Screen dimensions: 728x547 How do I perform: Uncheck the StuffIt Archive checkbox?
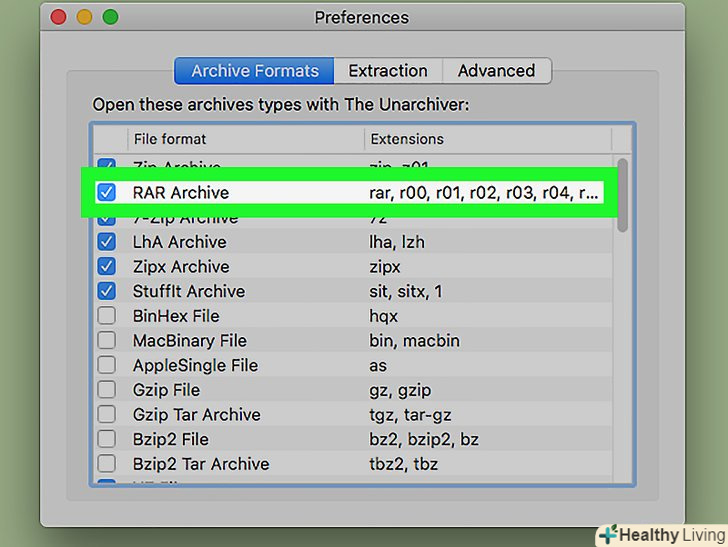pyautogui.click(x=106, y=291)
